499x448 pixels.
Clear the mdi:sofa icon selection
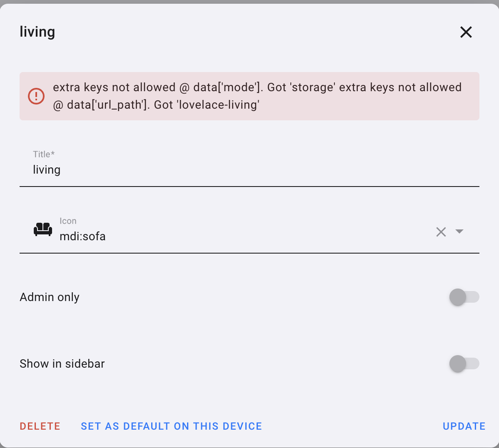click(441, 231)
